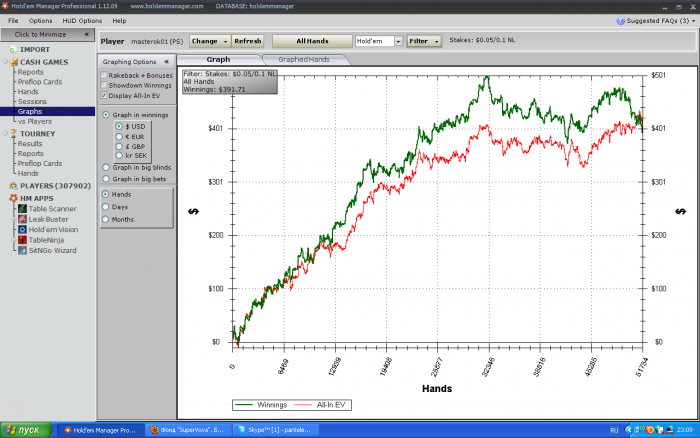The image size is (700, 438).
Task: Click Hold'em Manager title bar logo
Action: pos(5,6)
